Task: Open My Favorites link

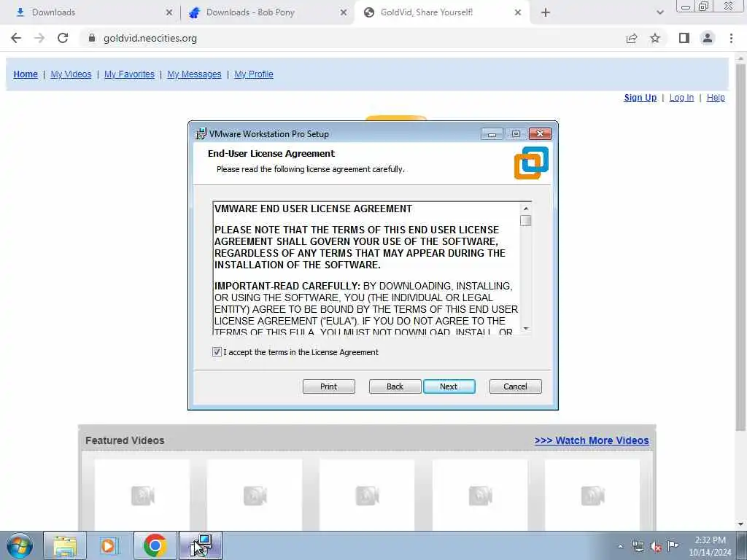Action: tap(129, 74)
